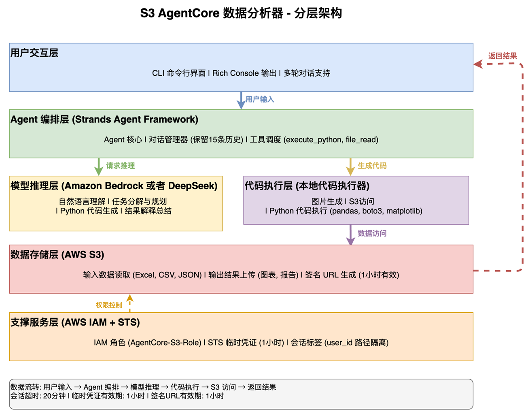Click "会话超时: 20分钟" in the footer
The image size is (532, 418).
(38, 396)
